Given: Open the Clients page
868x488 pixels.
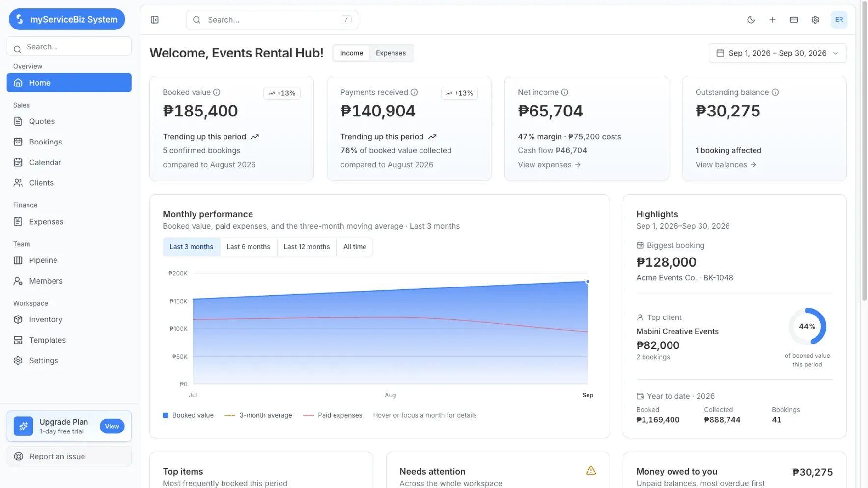Looking at the screenshot, I should coord(69,183).
